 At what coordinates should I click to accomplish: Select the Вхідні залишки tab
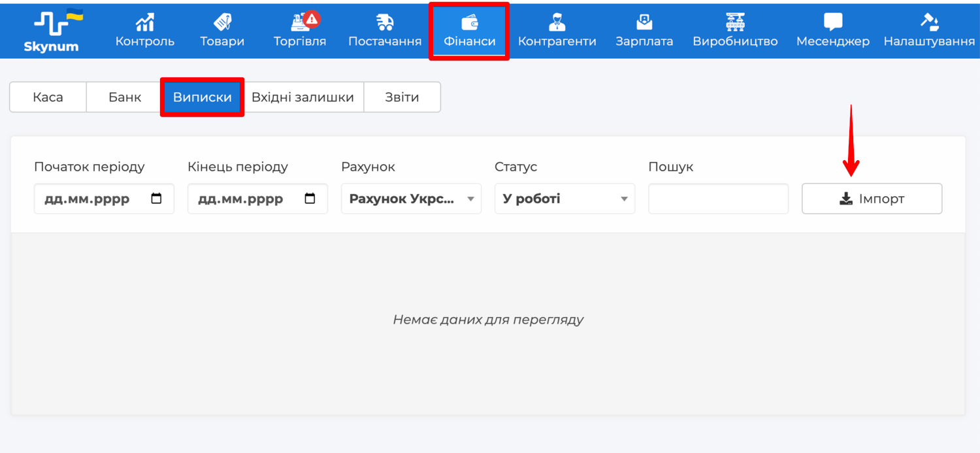[302, 97]
